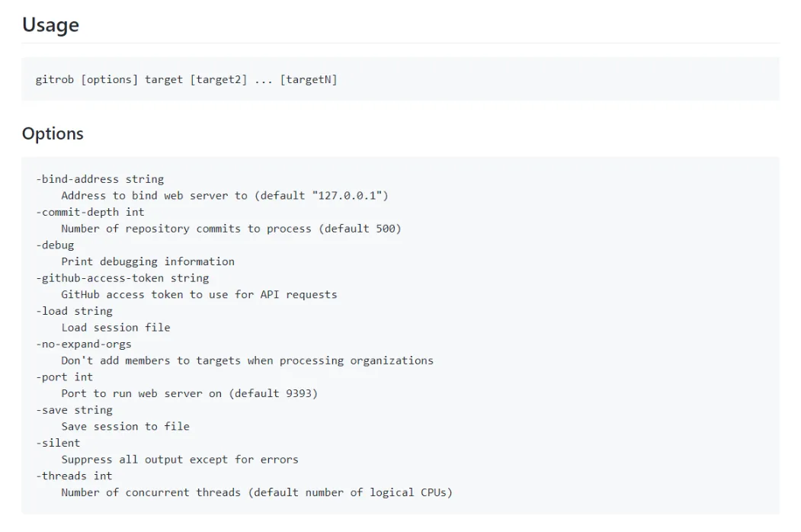Click the Load session file description
801x532 pixels.
116,328
